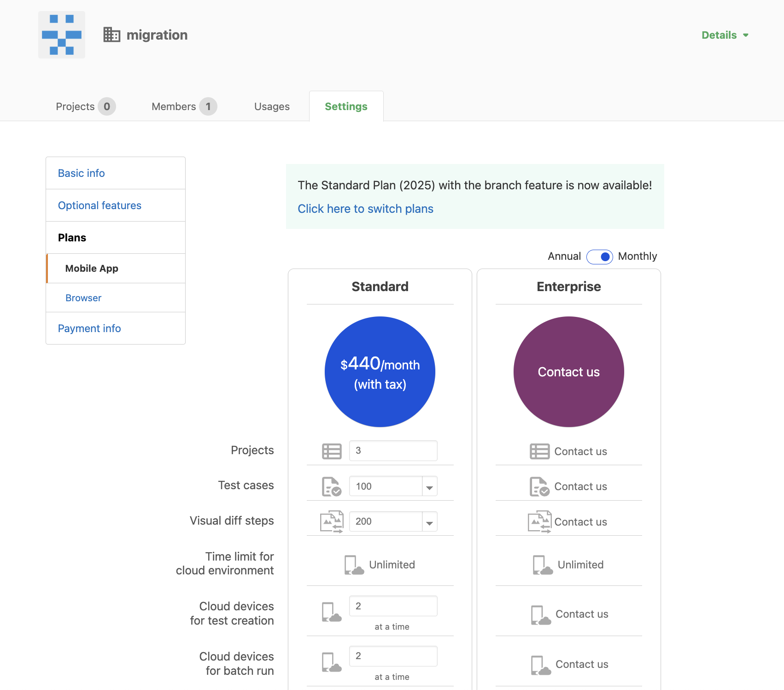Toggle the Annual/Monthly billing switch
Screen dimensions: 784x690
(599, 257)
